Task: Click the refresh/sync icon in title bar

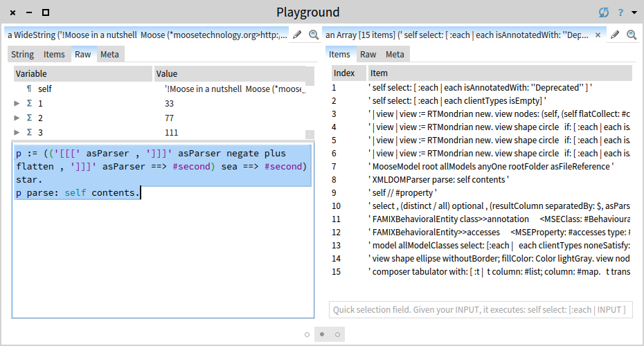Action: coord(604,12)
